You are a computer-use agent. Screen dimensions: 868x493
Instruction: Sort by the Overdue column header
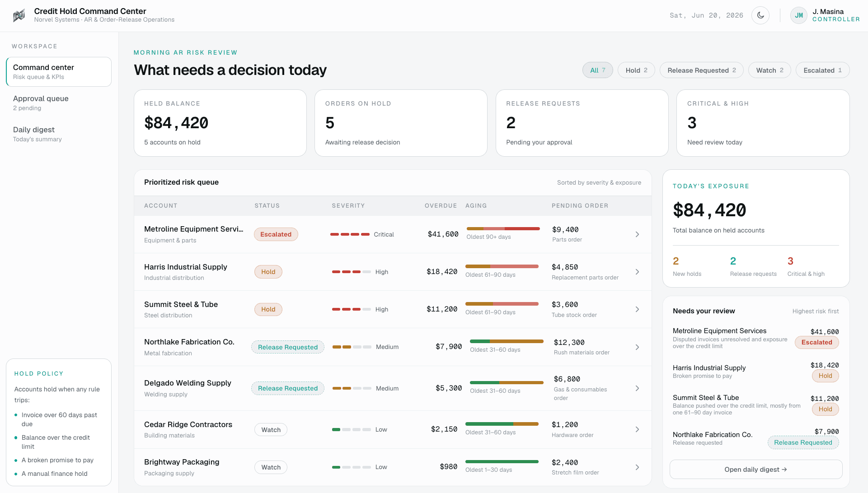(441, 206)
